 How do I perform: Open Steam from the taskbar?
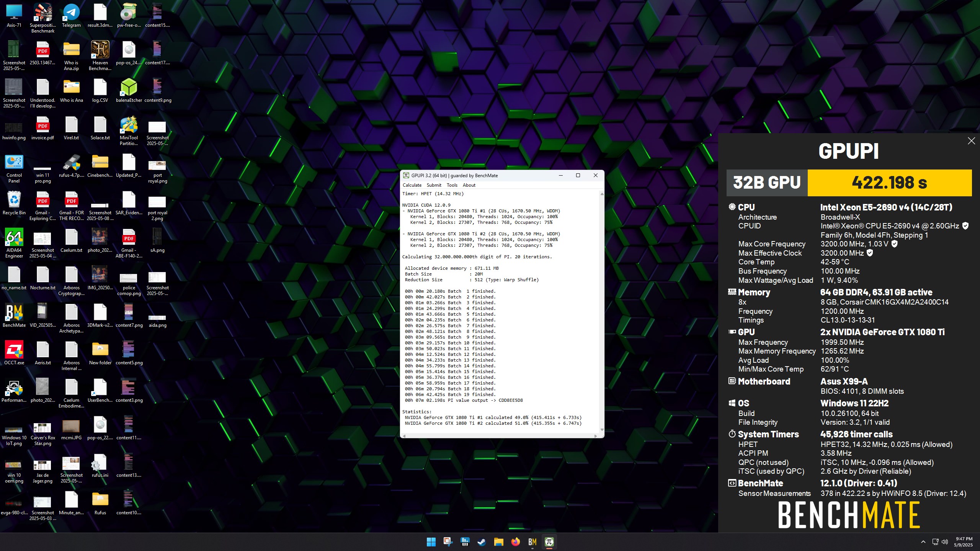[482, 542]
